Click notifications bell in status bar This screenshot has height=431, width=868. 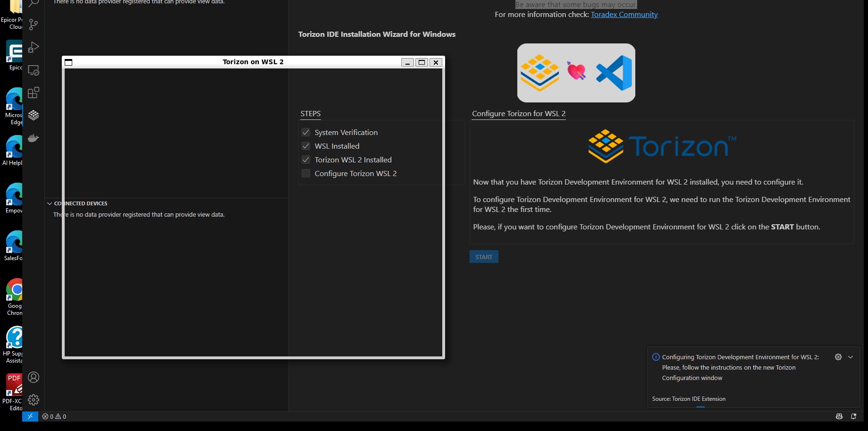tap(853, 416)
